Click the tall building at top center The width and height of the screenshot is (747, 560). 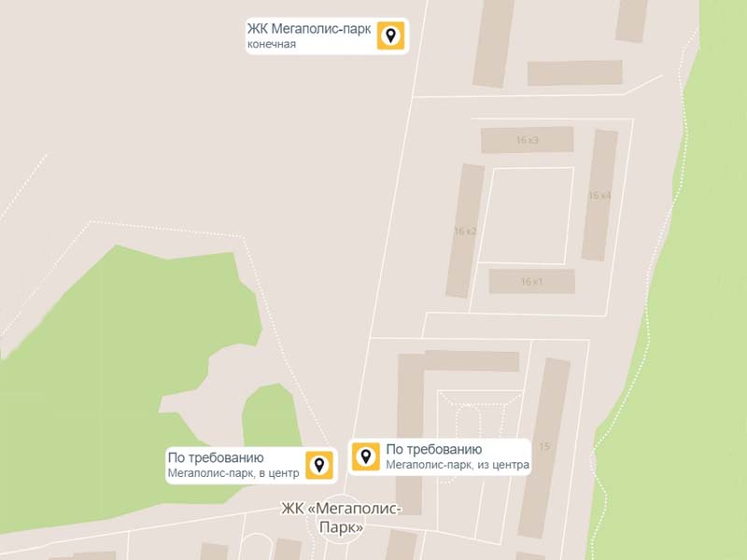coord(494,43)
